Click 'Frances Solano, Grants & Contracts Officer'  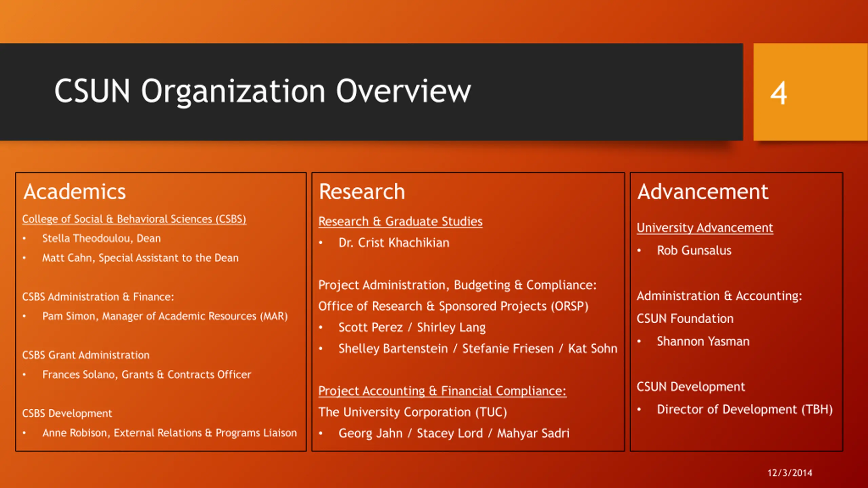[146, 374]
